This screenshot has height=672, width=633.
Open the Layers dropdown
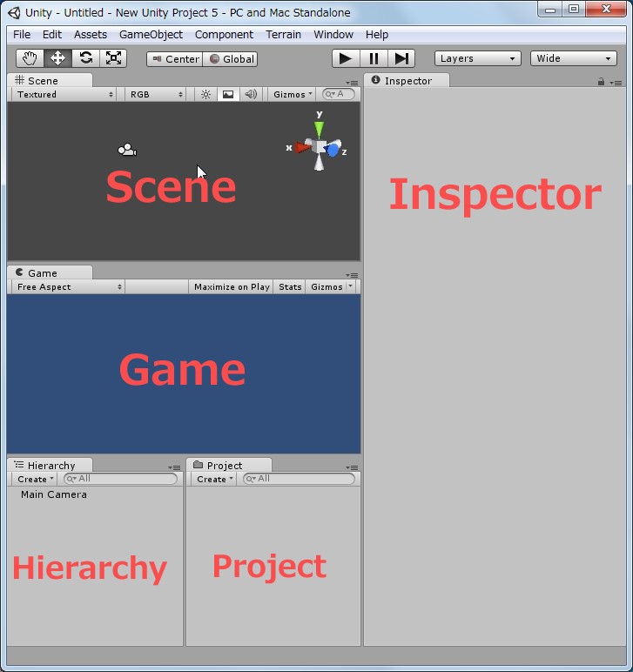(477, 58)
